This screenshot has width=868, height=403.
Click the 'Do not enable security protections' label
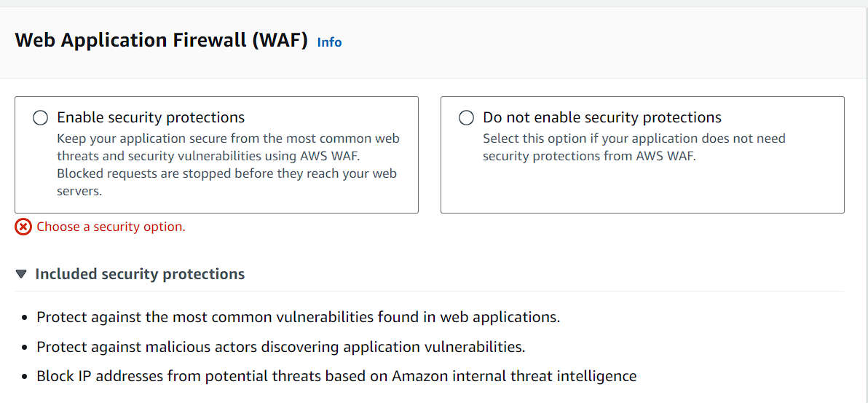click(x=602, y=117)
